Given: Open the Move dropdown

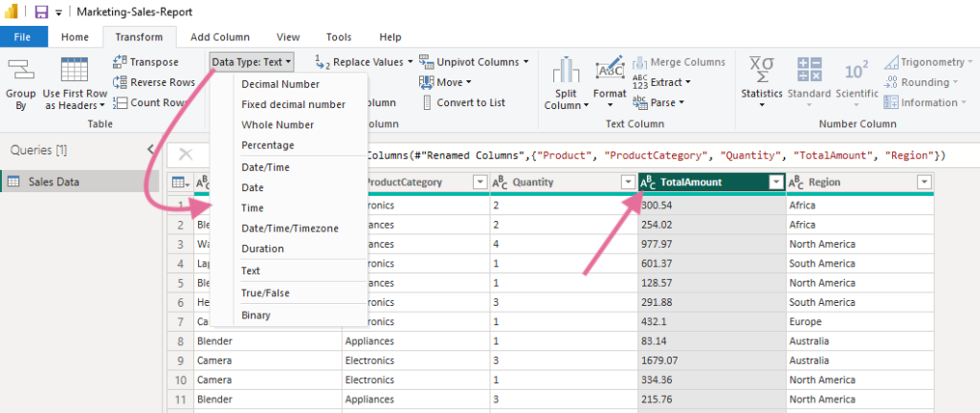Looking at the screenshot, I should tap(445, 81).
